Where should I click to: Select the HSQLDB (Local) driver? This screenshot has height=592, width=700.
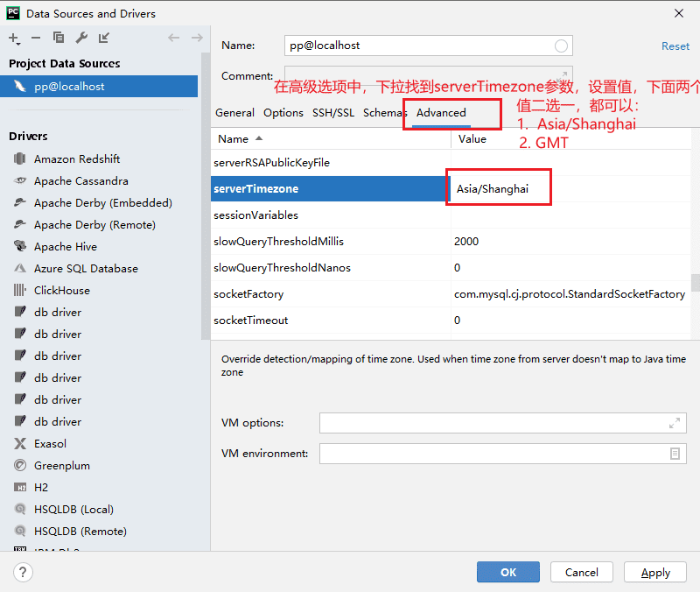73,510
